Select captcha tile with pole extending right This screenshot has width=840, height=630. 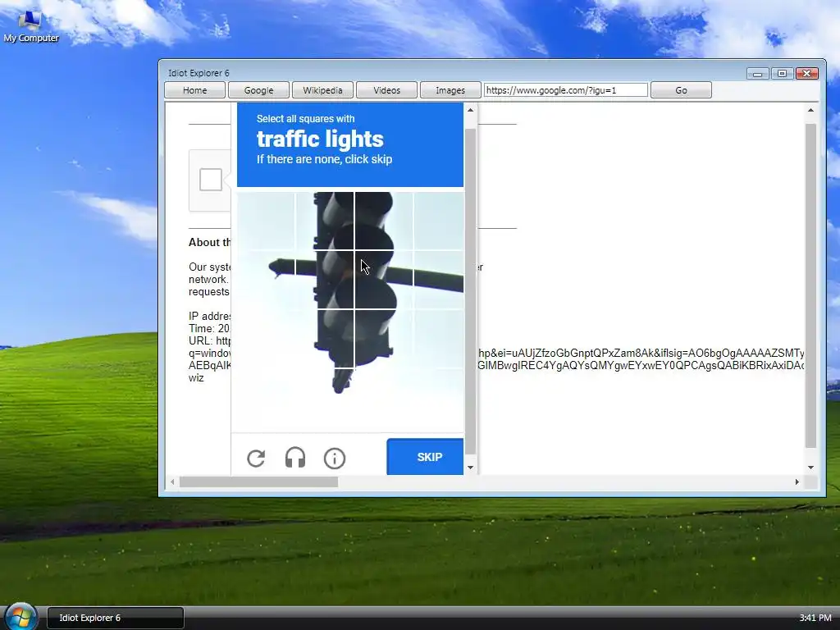439,280
